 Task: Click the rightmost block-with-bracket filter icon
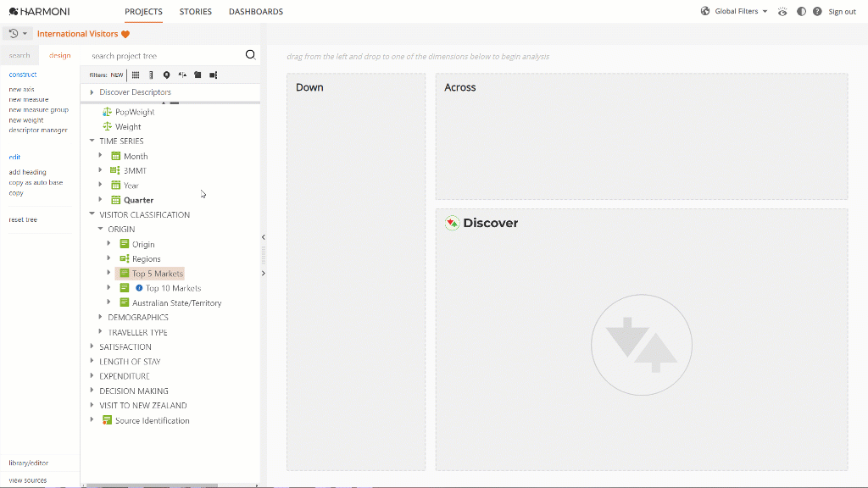213,75
